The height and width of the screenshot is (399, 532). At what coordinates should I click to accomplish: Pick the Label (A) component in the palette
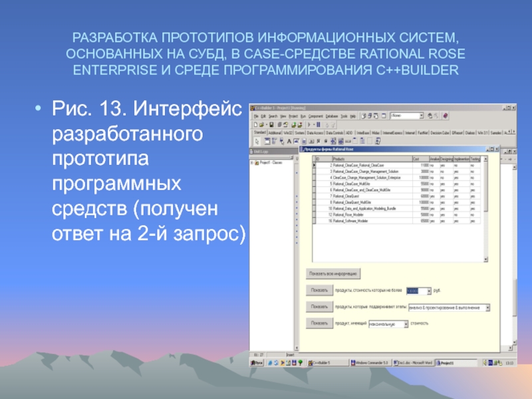tap(289, 141)
